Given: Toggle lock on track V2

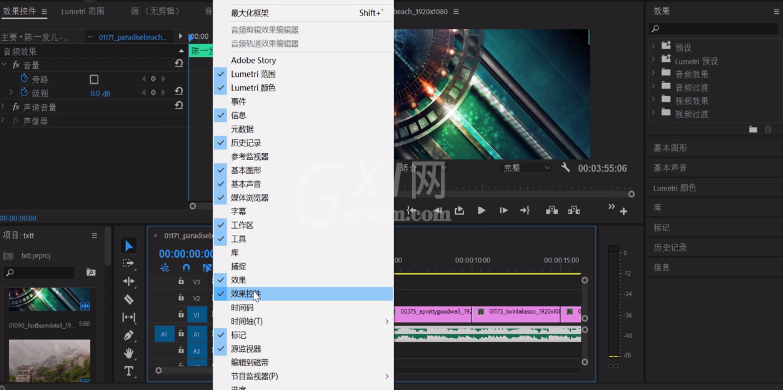Looking at the screenshot, I should 181,298.
